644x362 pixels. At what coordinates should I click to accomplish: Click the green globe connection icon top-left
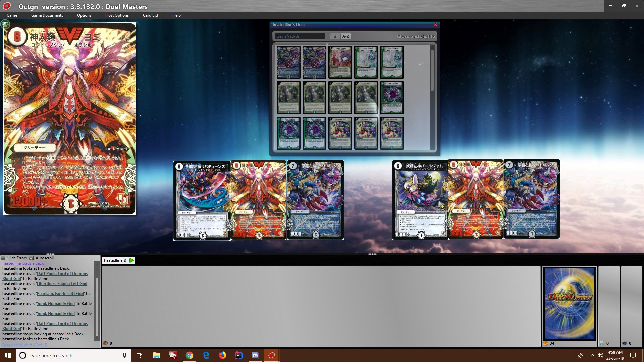click(x=5, y=24)
